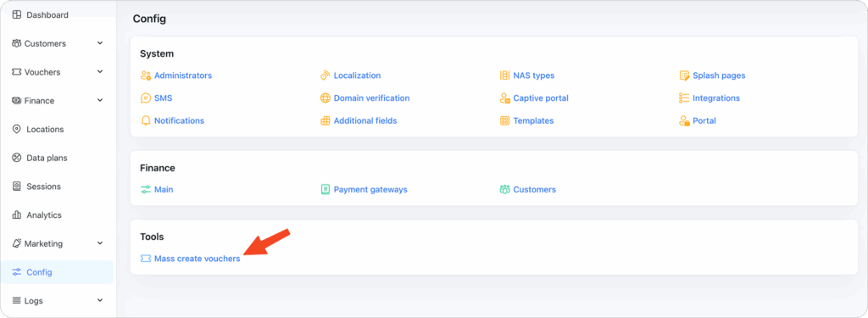
Task: Select the Config sidebar item
Action: [x=58, y=272]
